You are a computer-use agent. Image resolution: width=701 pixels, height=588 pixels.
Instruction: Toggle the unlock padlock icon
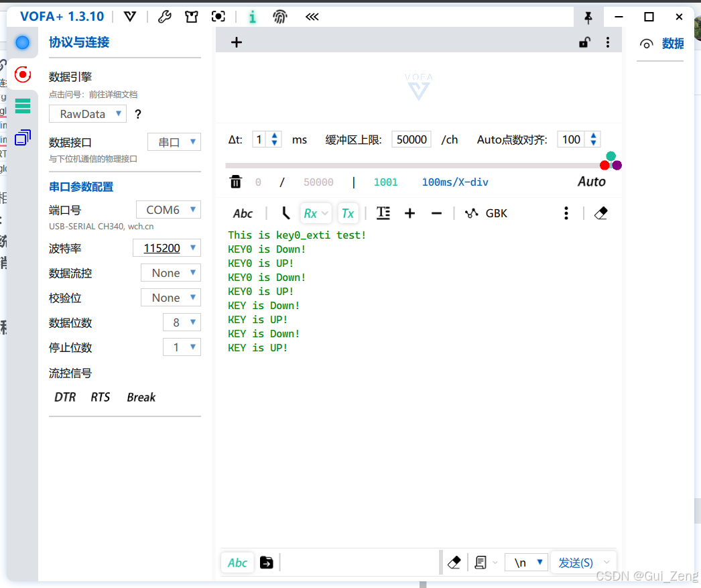(x=585, y=42)
